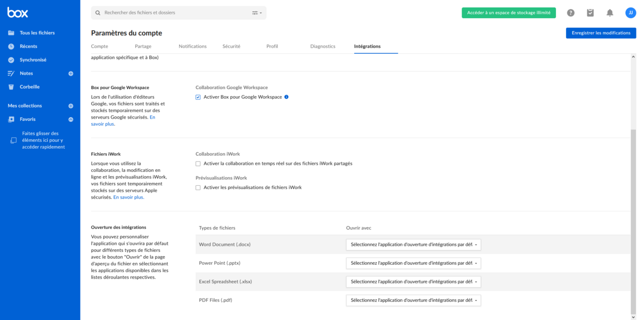Click Enregistrer les modifications button
This screenshot has width=644, height=320.
click(x=601, y=33)
